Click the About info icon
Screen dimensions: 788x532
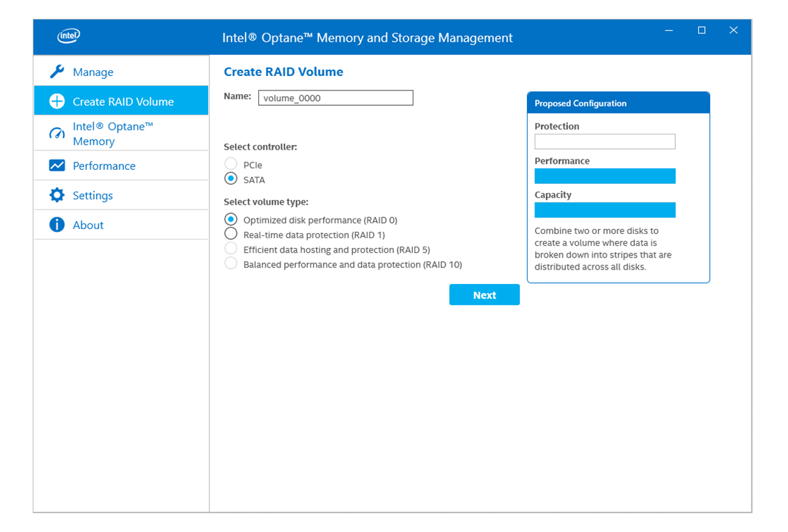[57, 225]
